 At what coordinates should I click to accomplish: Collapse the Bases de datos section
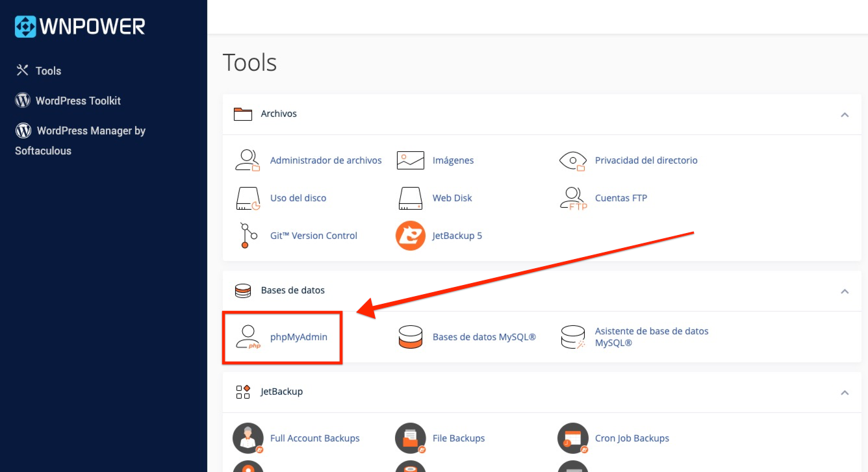pos(845,291)
